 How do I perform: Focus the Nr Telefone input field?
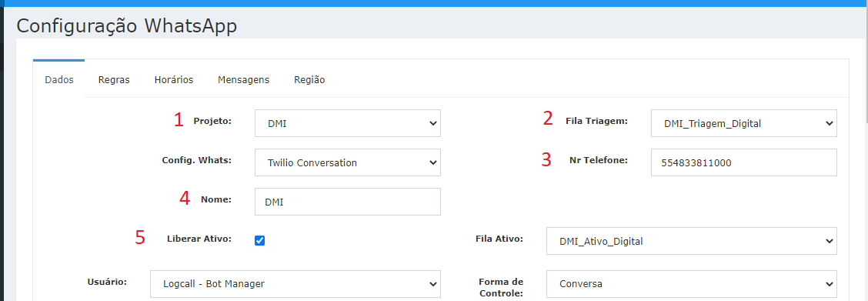(744, 162)
